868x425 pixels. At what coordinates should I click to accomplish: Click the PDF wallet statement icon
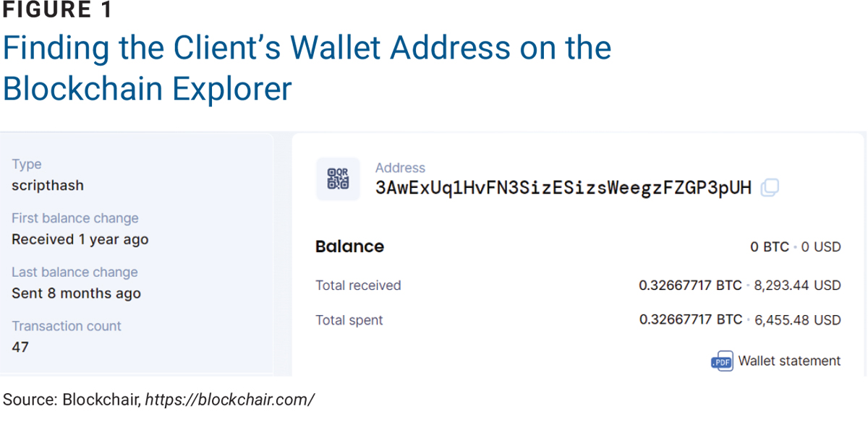click(x=722, y=361)
